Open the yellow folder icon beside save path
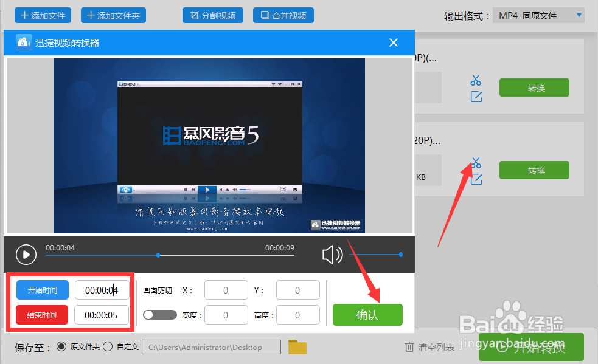Image resolution: width=598 pixels, height=364 pixels. click(297, 347)
